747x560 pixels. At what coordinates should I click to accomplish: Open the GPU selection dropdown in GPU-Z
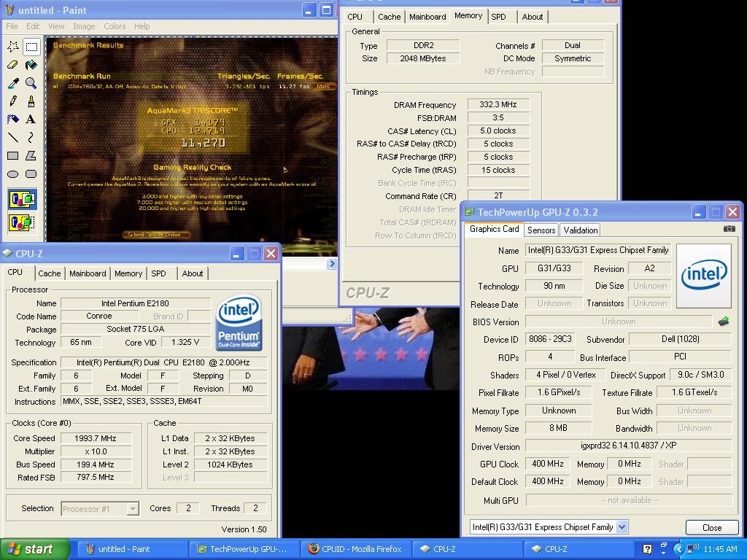tap(622, 526)
